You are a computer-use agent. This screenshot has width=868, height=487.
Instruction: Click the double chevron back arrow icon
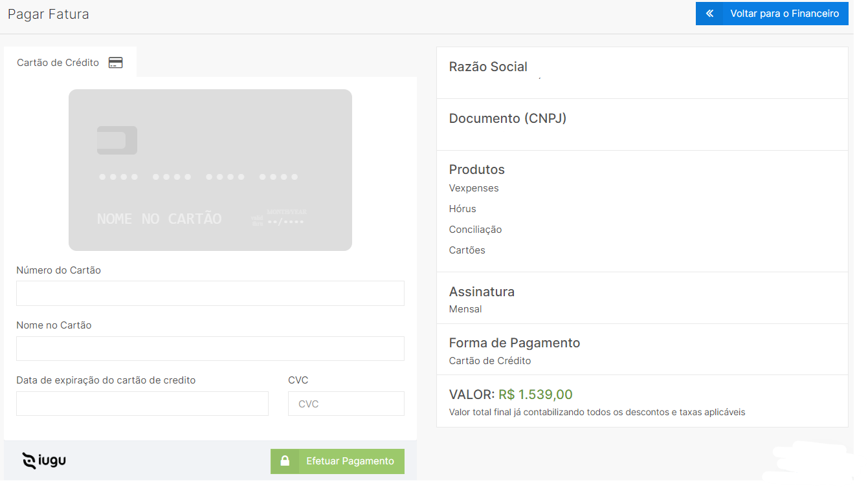(x=710, y=14)
